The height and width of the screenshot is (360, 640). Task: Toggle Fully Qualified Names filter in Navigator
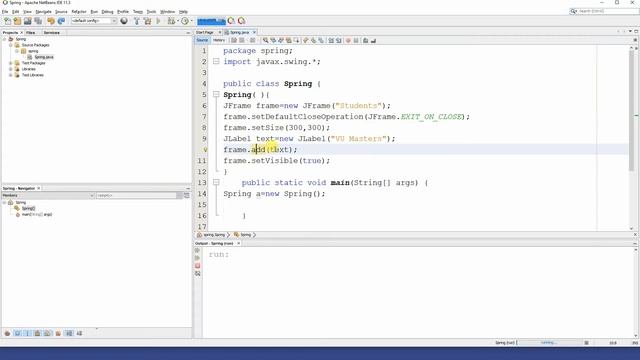coord(58,333)
